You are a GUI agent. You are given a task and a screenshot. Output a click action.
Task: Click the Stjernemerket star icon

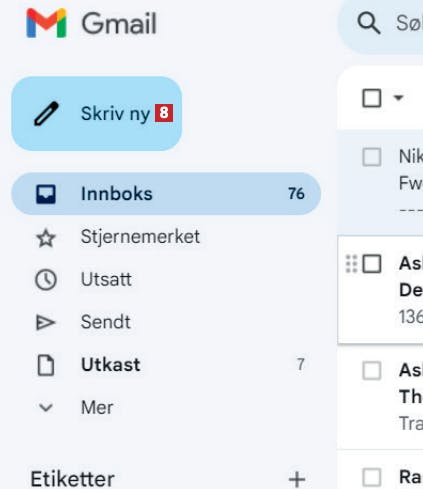coord(46,238)
